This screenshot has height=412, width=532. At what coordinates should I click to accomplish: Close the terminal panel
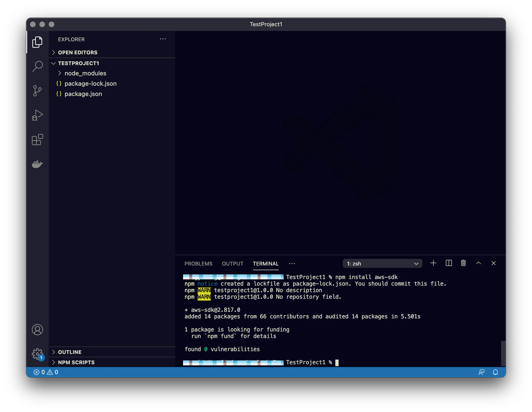[494, 263]
